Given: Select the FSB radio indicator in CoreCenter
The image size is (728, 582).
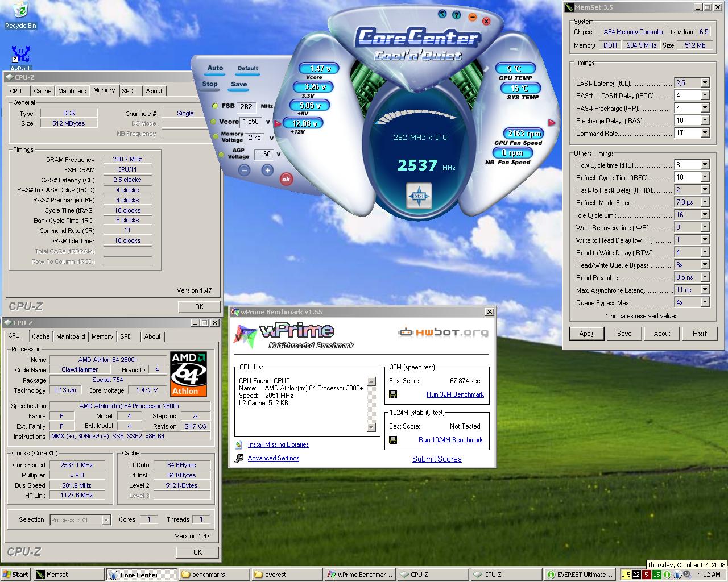Looking at the screenshot, I should (x=216, y=106).
